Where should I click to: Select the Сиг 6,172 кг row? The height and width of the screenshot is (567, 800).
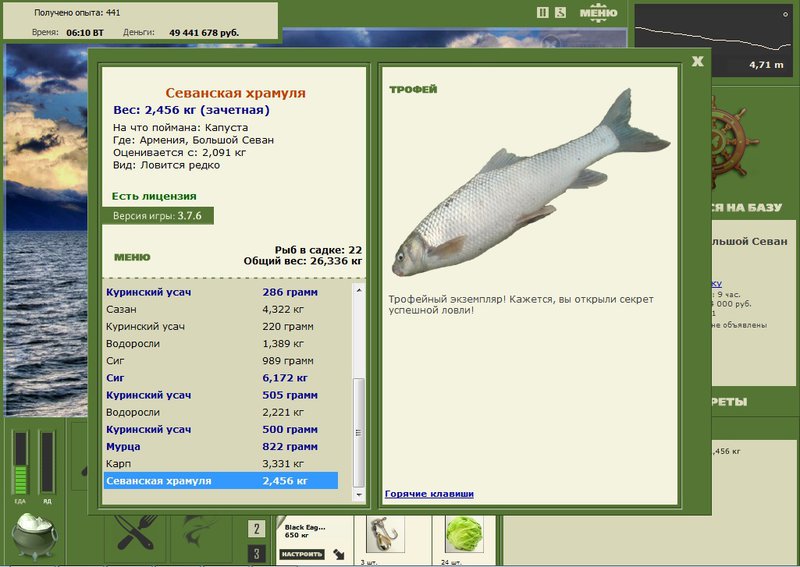coord(220,378)
